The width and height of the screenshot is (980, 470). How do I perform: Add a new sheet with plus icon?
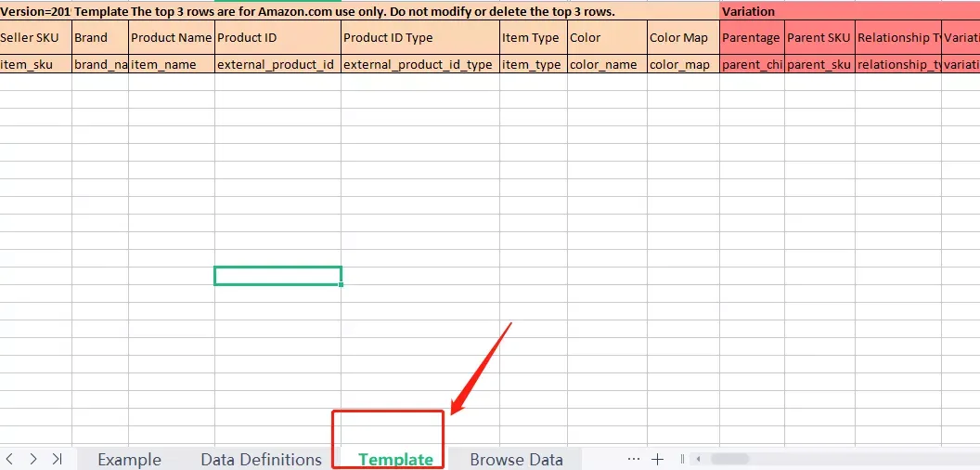657,460
